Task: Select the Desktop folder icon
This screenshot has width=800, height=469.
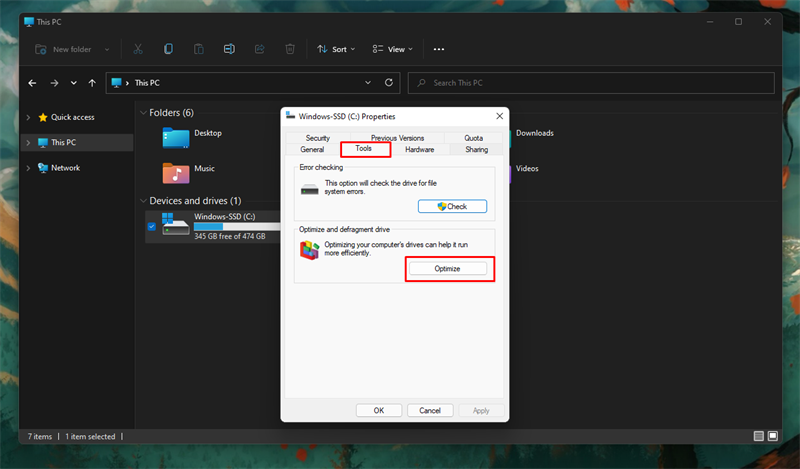Action: coord(176,138)
